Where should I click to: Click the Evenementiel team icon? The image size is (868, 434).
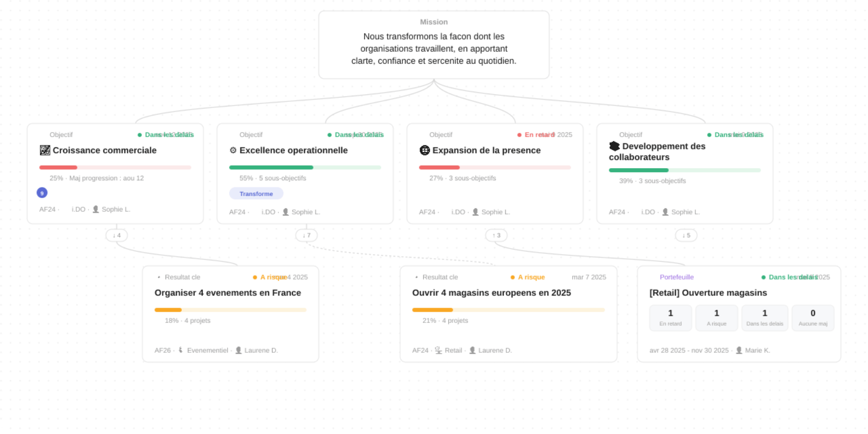[181, 350]
